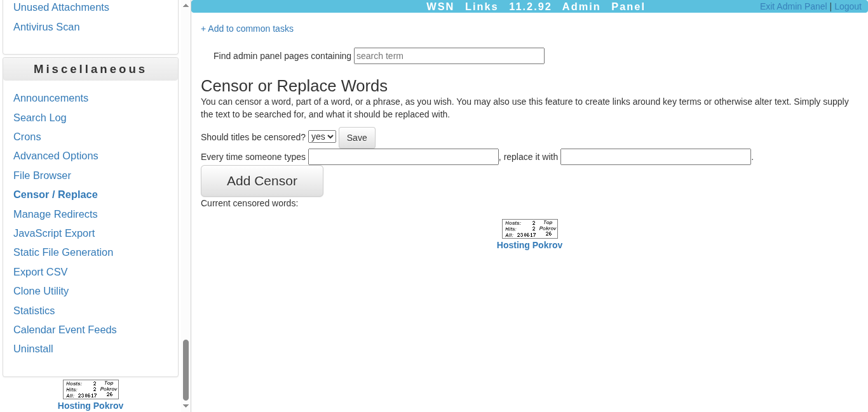The width and height of the screenshot is (868, 412).
Task: Expand the Miscellaneous section header
Action: pyautogui.click(x=90, y=69)
